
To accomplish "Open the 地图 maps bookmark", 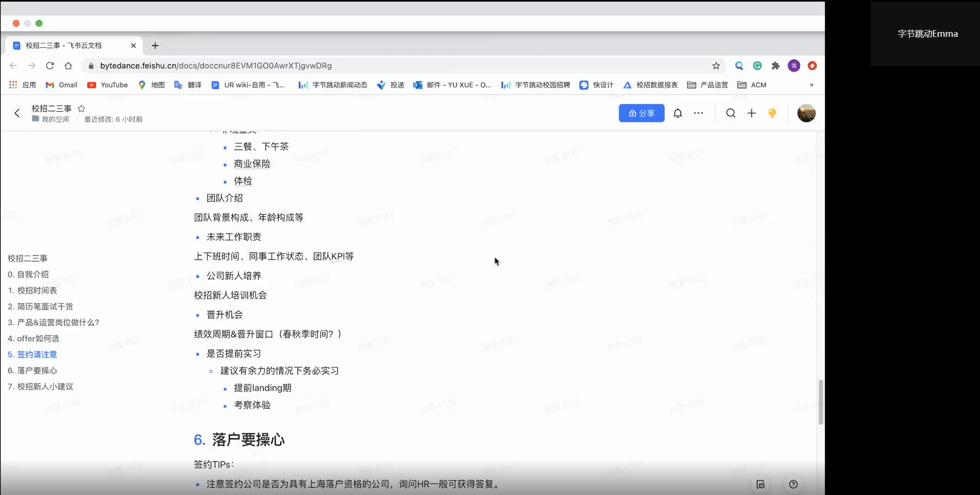I will (x=151, y=85).
